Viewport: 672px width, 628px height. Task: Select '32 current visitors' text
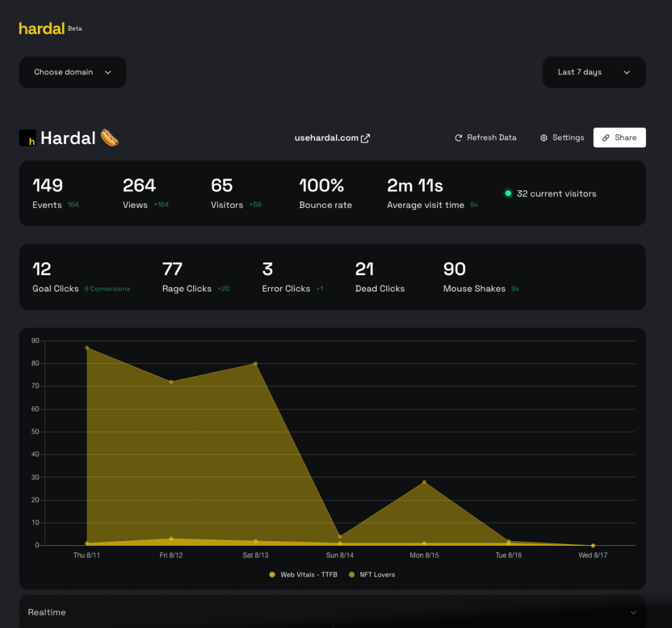557,194
